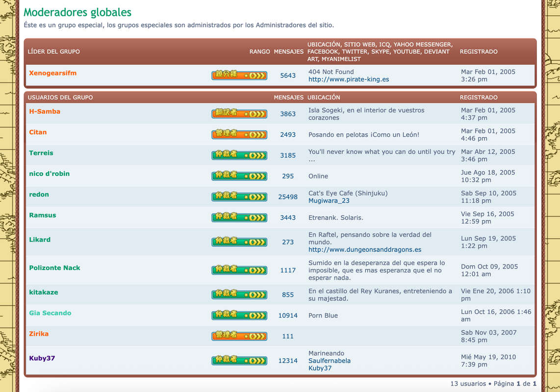Screen dimensions: 560x392
Task: View Gia Secando's 10914 messages
Action: point(288,315)
